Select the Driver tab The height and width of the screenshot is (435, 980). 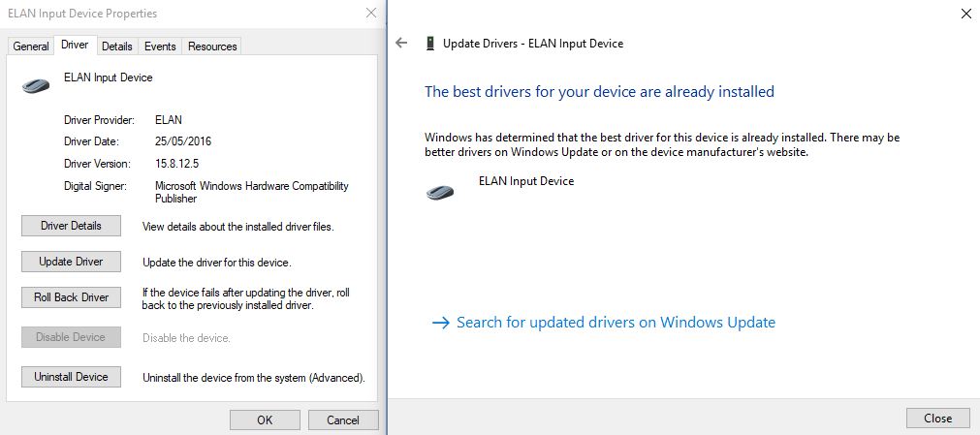coord(75,45)
